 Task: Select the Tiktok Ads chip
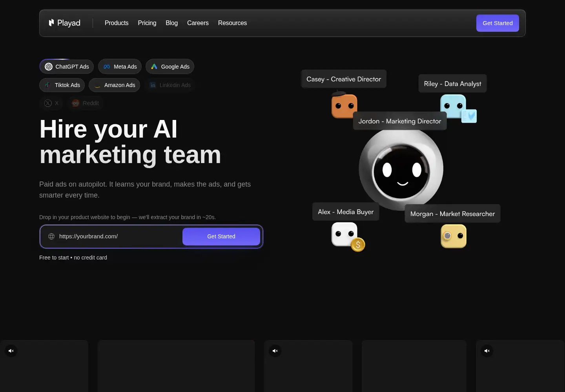click(x=62, y=85)
